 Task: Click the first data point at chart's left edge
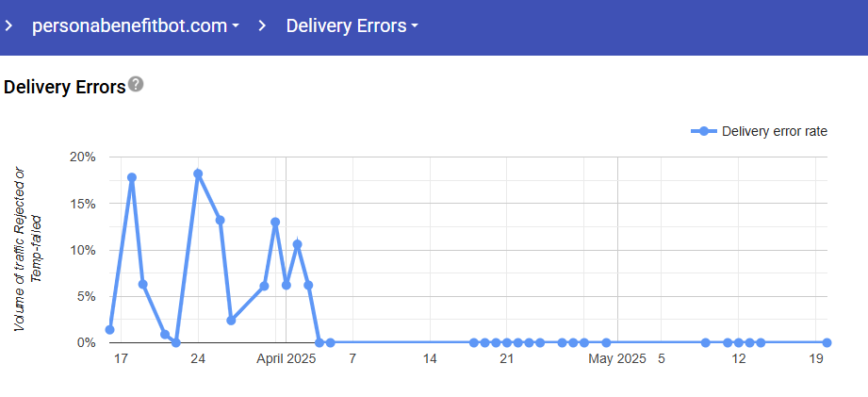(110, 330)
